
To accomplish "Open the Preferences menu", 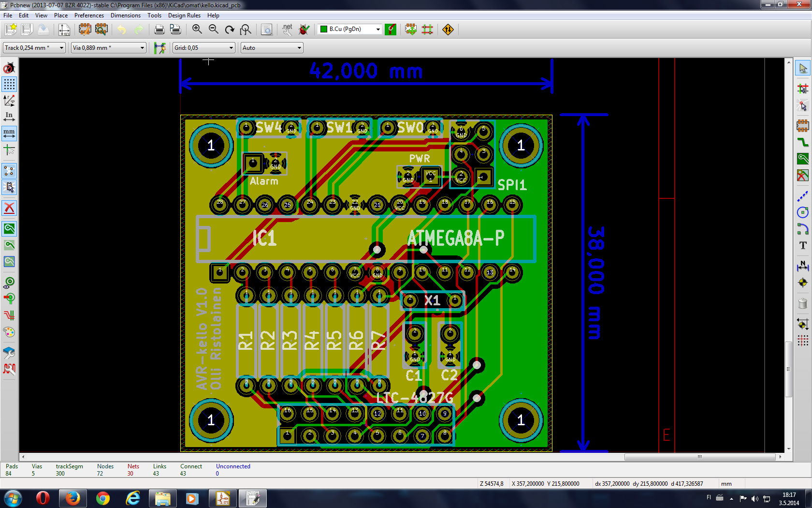I will pyautogui.click(x=89, y=15).
